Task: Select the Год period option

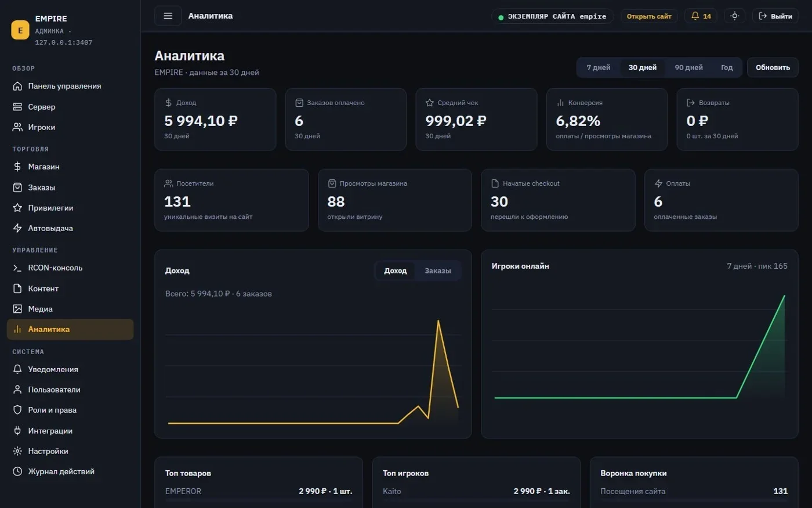Action: coord(727,67)
